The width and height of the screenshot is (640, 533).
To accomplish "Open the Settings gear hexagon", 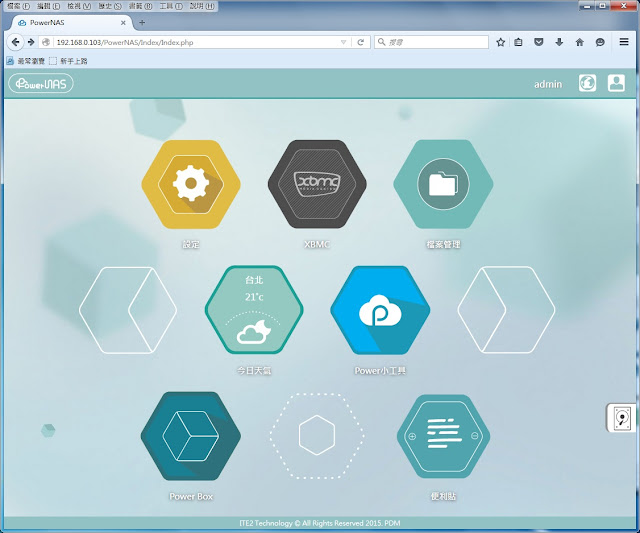I will point(191,184).
